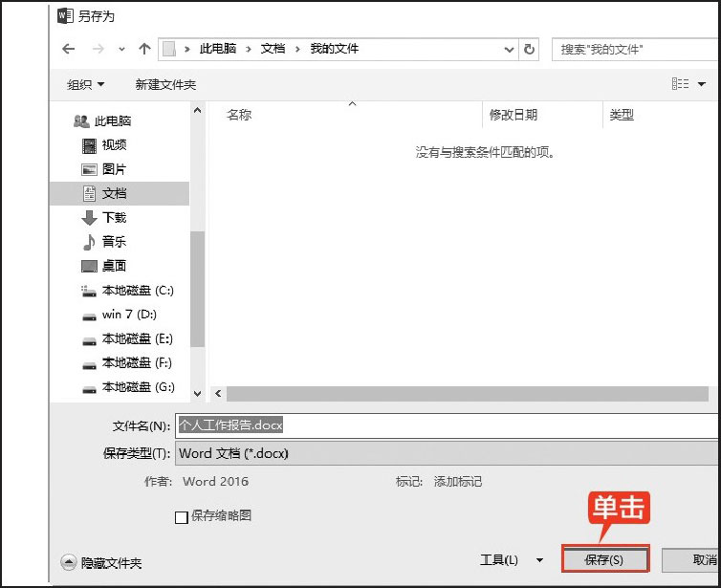
Task: Click the 保存(S) button
Action: click(603, 560)
